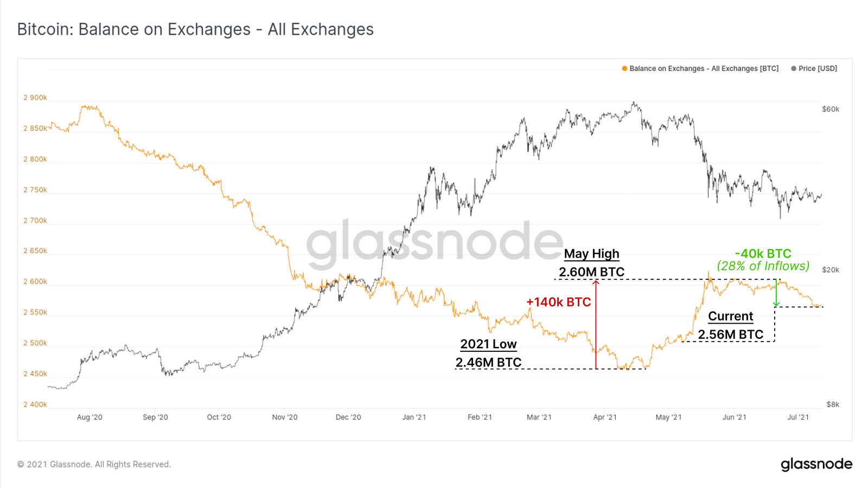Click the Jul '21 axis label
868x488 pixels.
click(798, 417)
